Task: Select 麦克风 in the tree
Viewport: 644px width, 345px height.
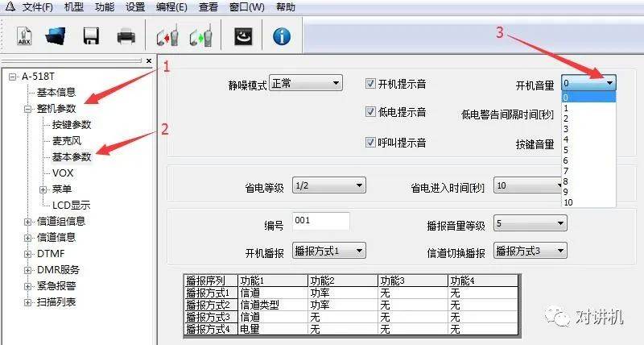Action: point(66,140)
